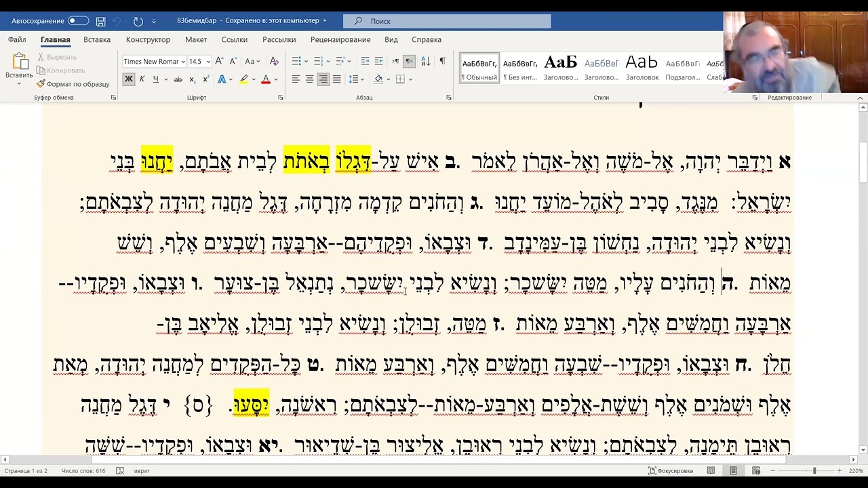Toggle strikethrough formatting
The width and height of the screenshot is (868, 488).
click(178, 79)
